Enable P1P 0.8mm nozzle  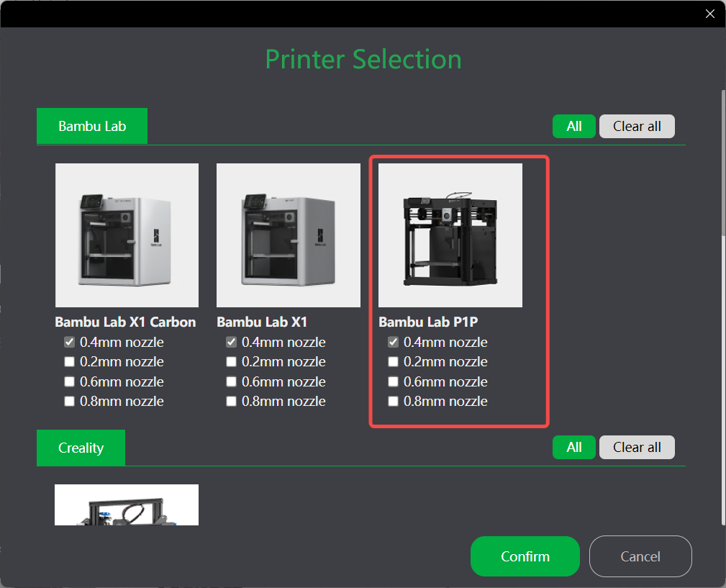[393, 401]
